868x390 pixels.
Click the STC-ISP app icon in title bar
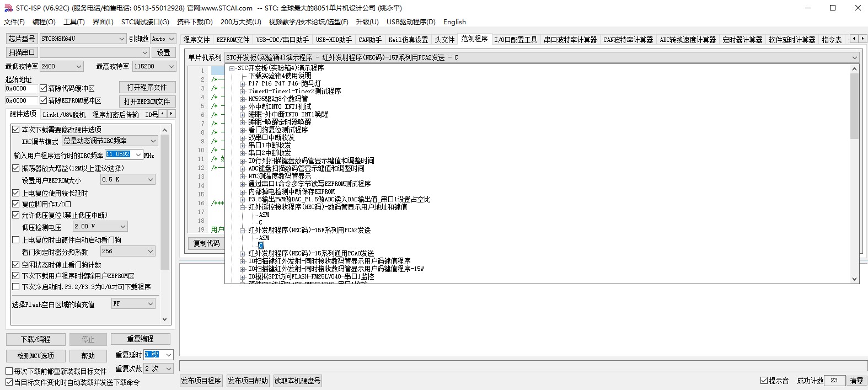pos(8,8)
